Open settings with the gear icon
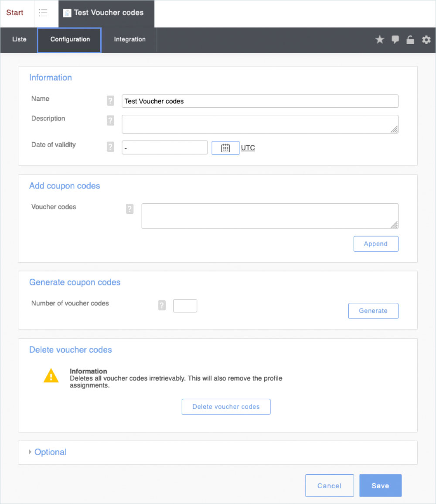436x504 pixels. coord(426,40)
